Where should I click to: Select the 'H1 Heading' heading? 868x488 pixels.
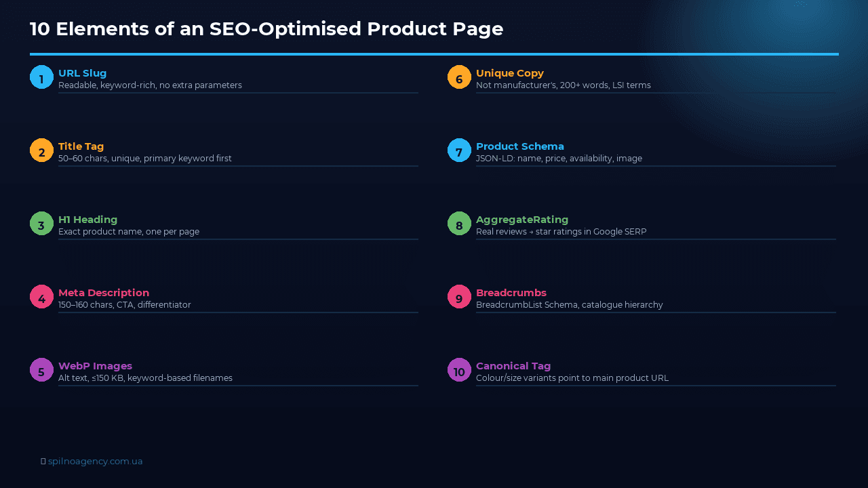[87, 220]
